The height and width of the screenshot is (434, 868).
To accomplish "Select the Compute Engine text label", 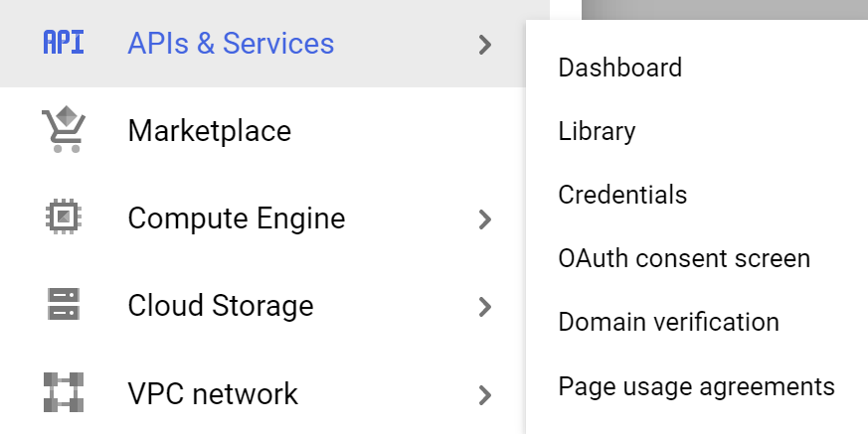I will click(x=237, y=218).
